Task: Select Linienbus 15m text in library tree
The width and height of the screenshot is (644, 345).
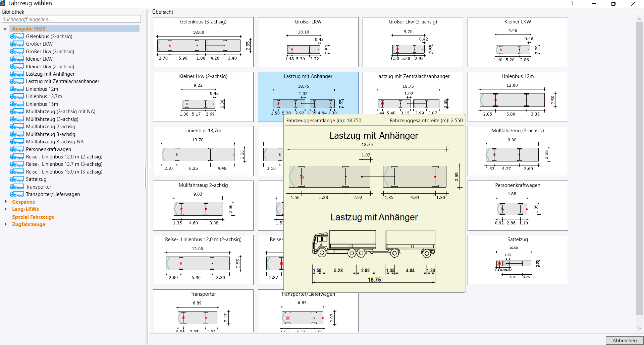Action: point(42,104)
